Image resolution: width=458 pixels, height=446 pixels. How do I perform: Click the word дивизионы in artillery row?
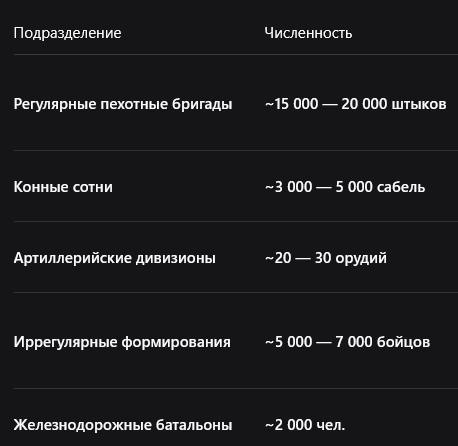(x=176, y=258)
